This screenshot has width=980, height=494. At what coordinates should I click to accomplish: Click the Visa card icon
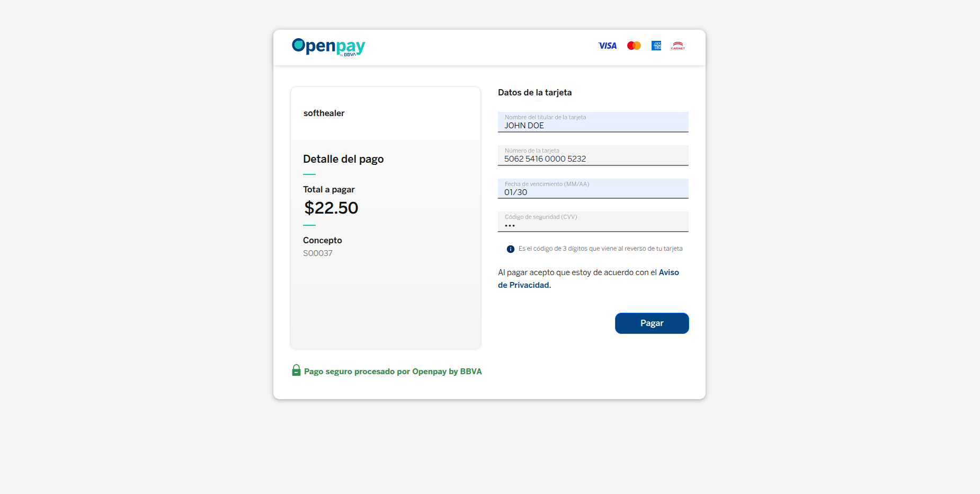pos(607,46)
